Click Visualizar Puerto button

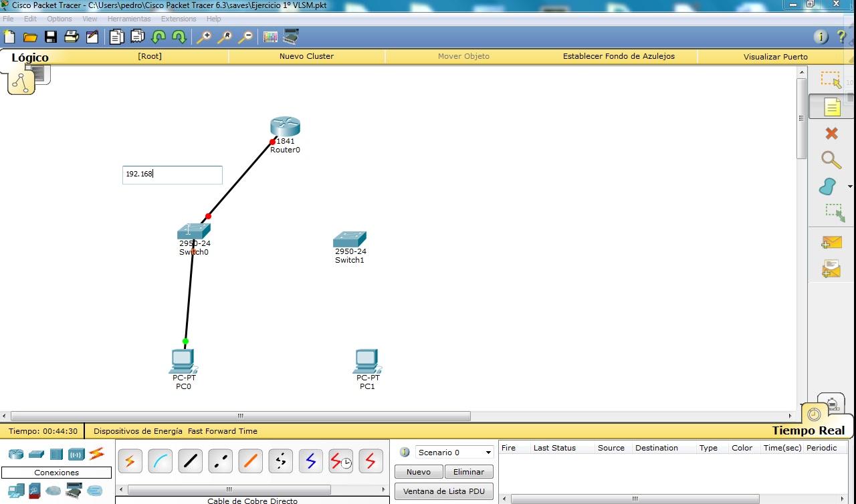776,57
